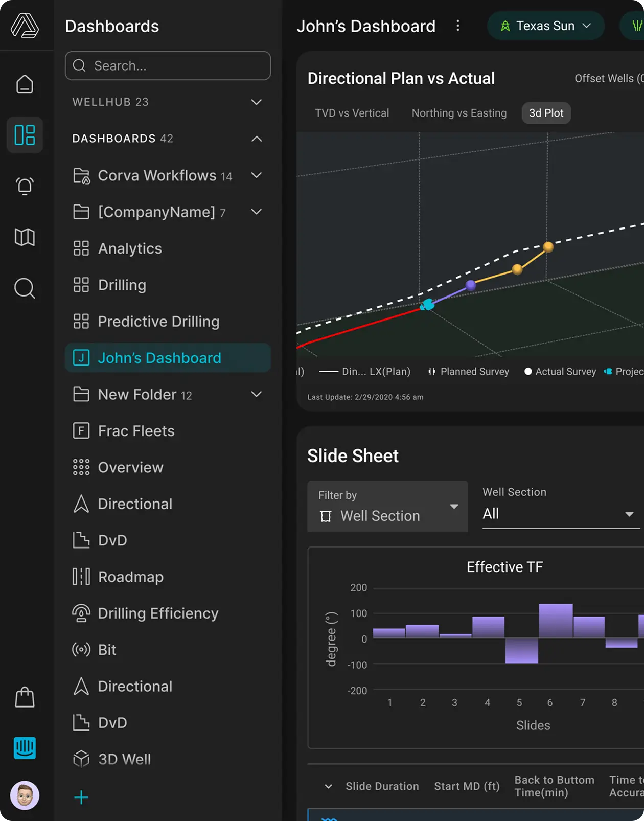644x821 pixels.
Task: Toggle Planned Survey in the chart legend
Action: coord(469,372)
